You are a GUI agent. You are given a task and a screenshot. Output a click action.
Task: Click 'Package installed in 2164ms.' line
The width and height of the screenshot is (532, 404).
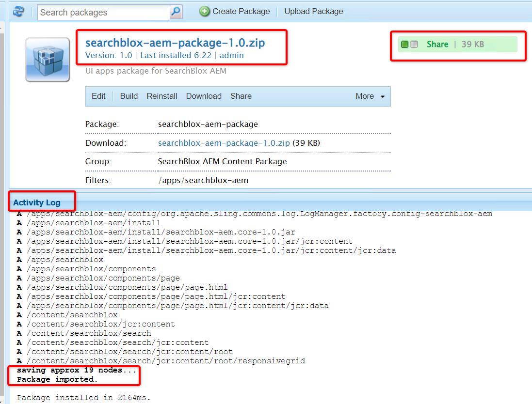coord(83,398)
